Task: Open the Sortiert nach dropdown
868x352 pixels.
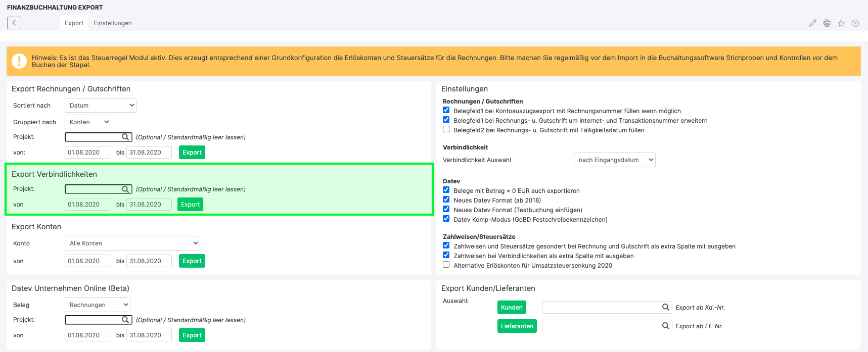Action: [101, 106]
